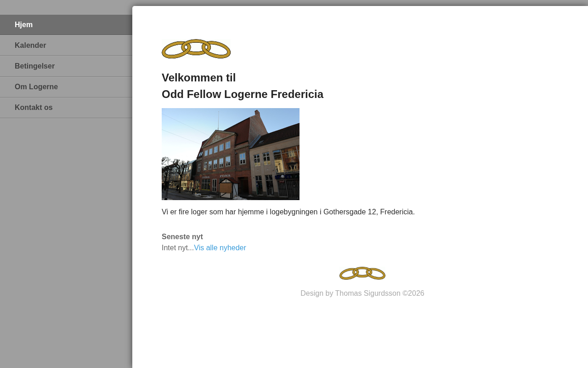Open the Betingelser menu entry

coord(66,66)
